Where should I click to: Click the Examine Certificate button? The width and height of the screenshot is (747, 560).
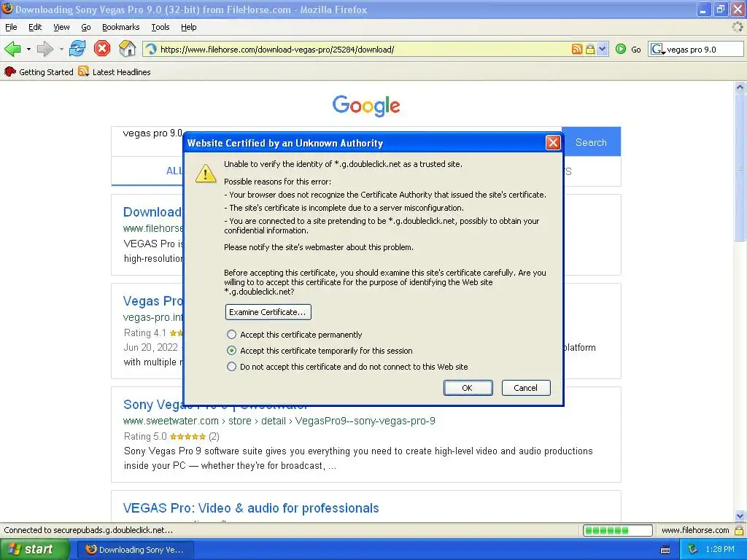[x=268, y=312]
